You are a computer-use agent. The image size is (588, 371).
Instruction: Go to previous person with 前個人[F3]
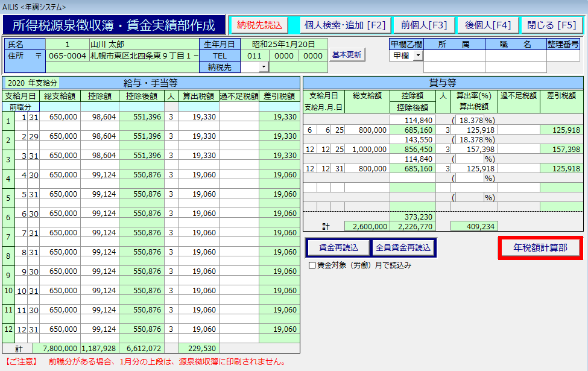click(x=424, y=25)
